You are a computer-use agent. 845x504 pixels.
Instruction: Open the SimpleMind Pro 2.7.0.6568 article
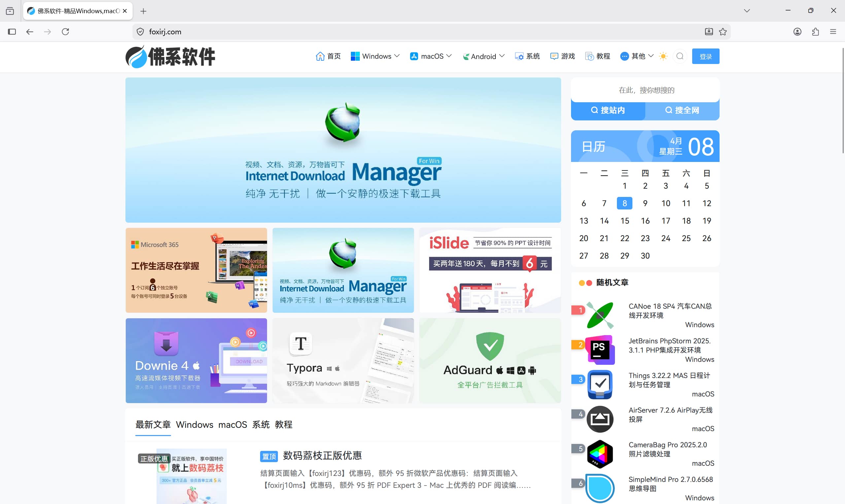[x=671, y=484]
